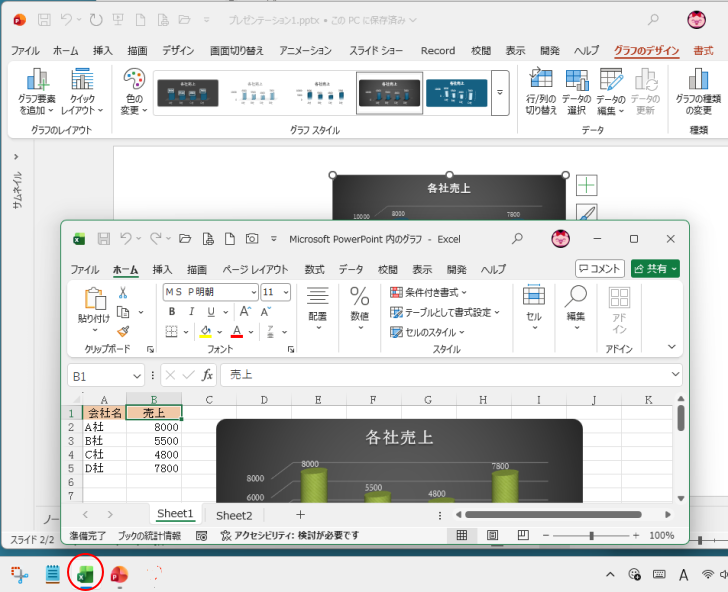Click Page Break Preview icon in Excel status bar
Viewport: 728px width, 592px height.
523,535
